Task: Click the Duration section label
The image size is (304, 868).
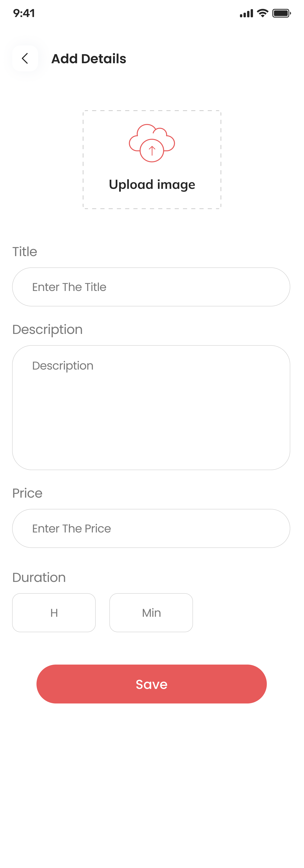Action: pyautogui.click(x=39, y=577)
